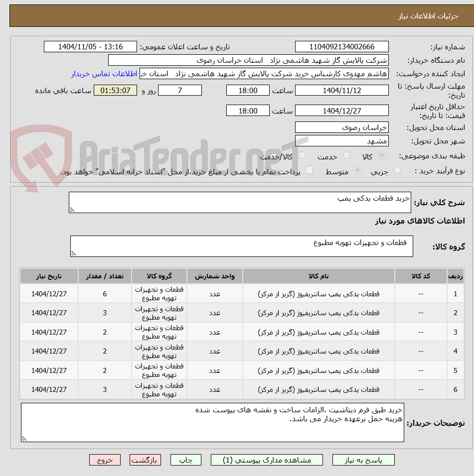
Task: Click the عدد unit cell in row 3
Action: pos(214,332)
